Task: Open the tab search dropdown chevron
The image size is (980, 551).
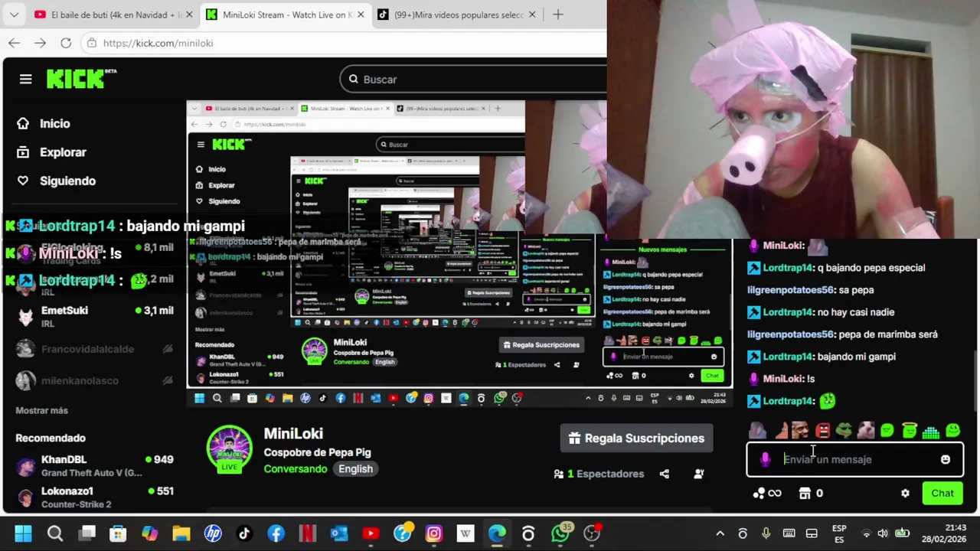Action: [14, 15]
